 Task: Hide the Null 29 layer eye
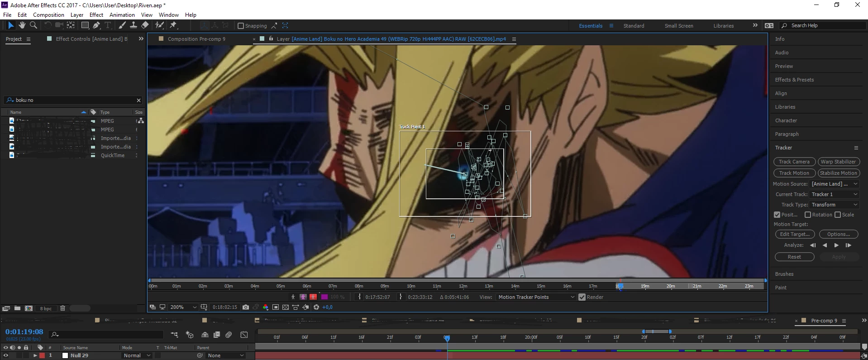(6, 355)
